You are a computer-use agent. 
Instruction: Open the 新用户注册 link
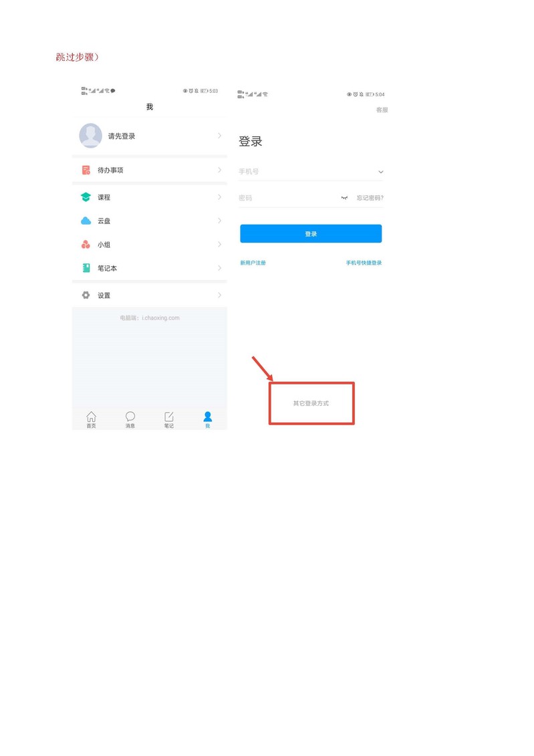point(253,263)
